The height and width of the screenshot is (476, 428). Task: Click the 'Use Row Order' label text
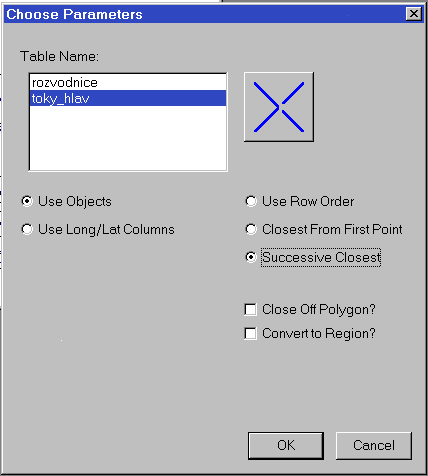point(308,201)
